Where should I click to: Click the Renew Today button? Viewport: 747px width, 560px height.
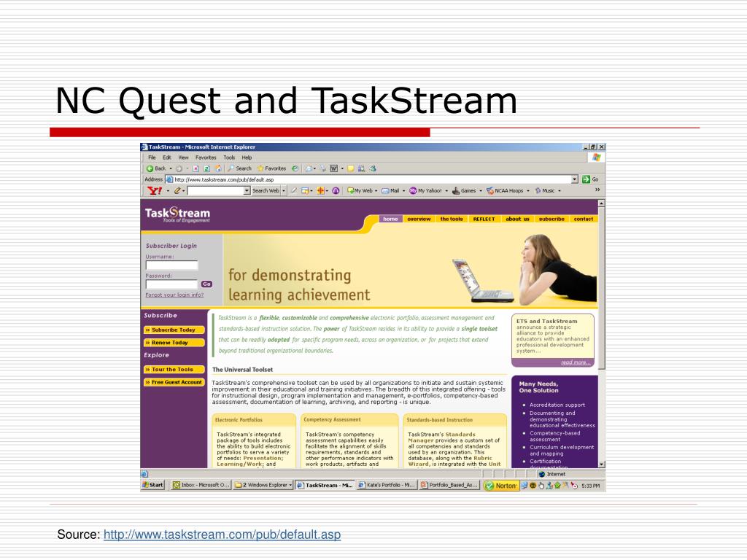point(174,343)
